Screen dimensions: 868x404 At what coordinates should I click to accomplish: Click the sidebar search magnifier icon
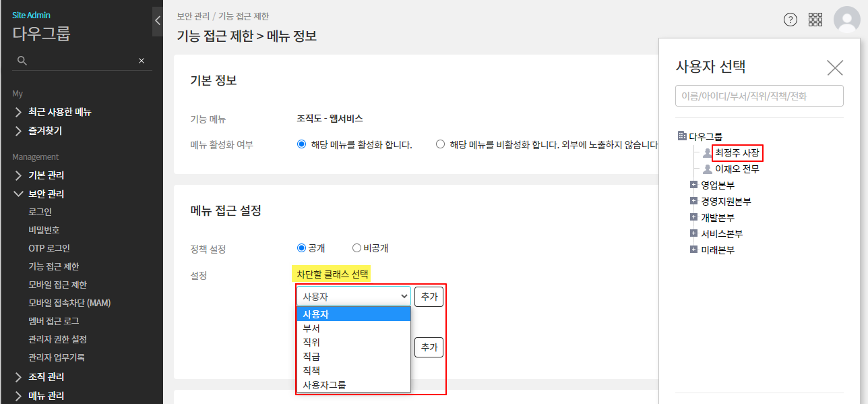coord(22,61)
